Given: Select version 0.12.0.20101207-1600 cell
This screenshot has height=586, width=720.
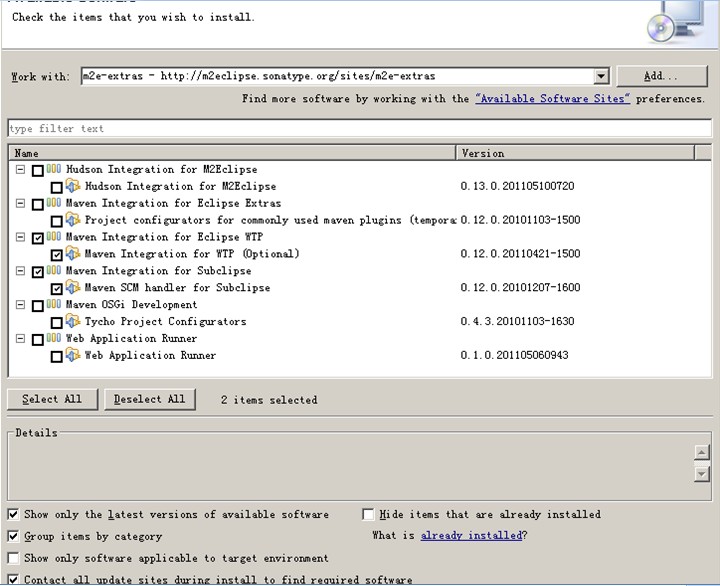Looking at the screenshot, I should click(x=520, y=287).
